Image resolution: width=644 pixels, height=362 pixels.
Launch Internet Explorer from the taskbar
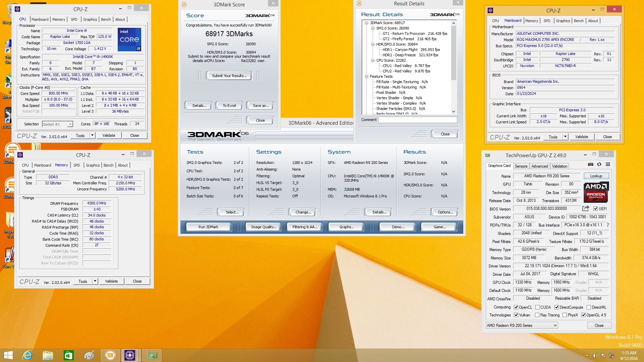(x=27, y=355)
